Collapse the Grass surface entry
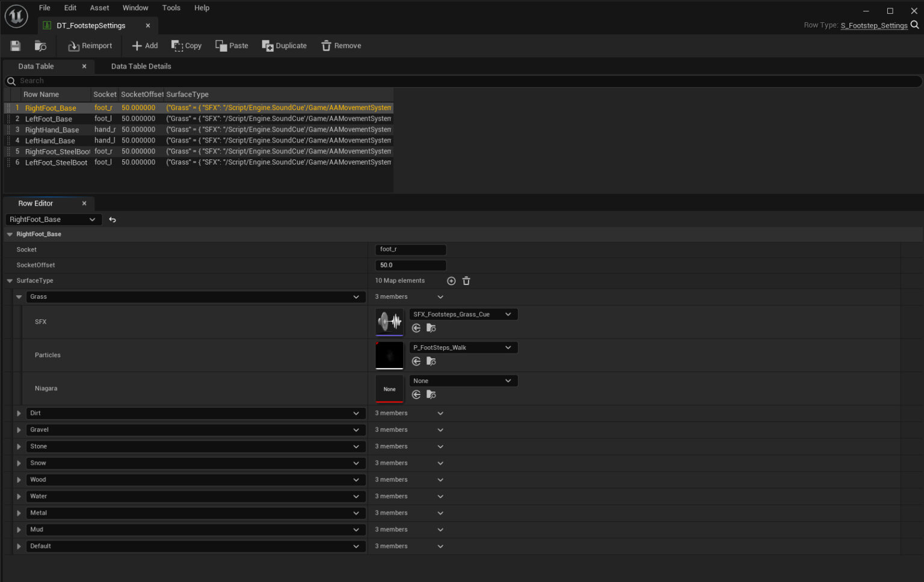Screen dimensions: 924x582 tap(19, 297)
